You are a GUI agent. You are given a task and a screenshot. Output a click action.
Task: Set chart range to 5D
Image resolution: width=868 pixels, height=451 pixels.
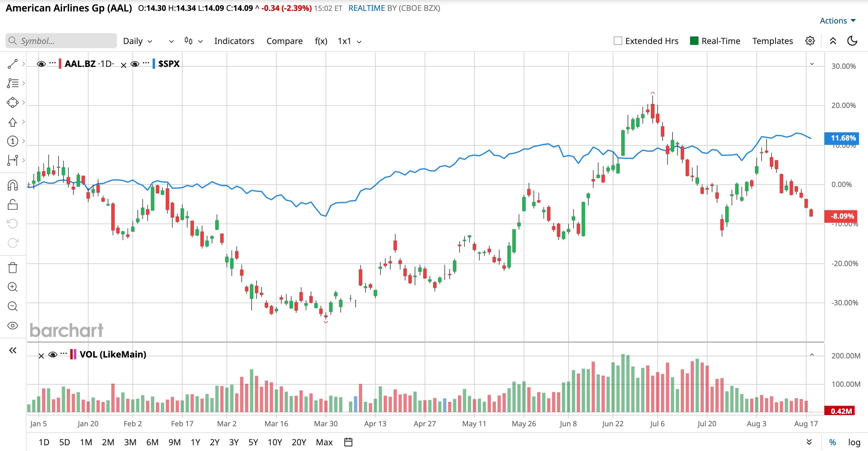64,442
